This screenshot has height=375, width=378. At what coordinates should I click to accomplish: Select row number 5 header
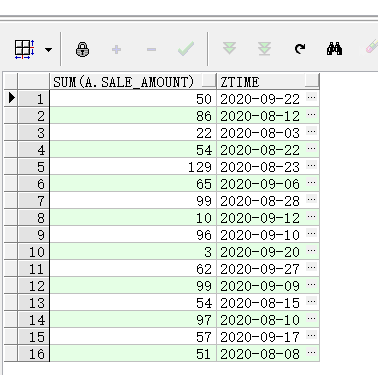(x=34, y=167)
